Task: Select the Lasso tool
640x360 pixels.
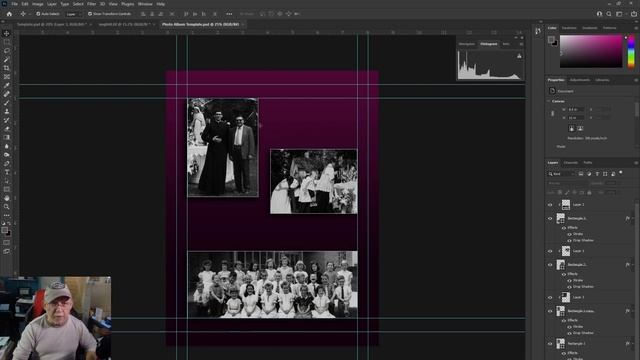Action: 7,51
